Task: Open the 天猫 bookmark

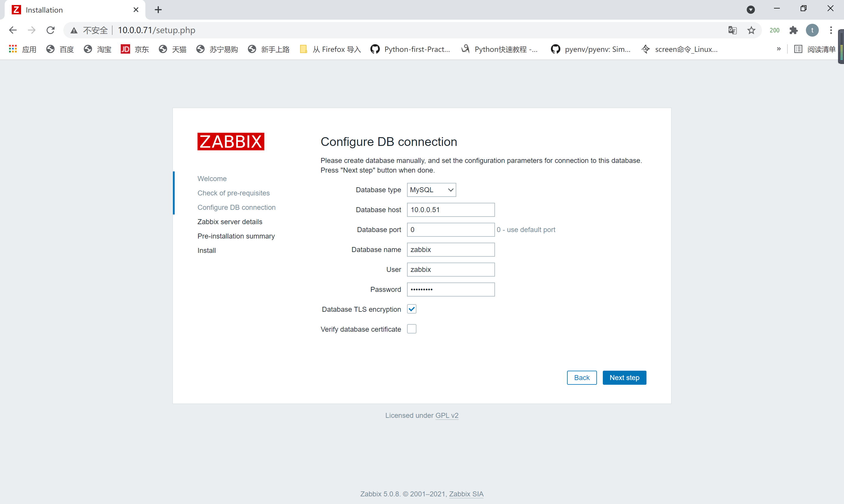Action: (x=173, y=49)
